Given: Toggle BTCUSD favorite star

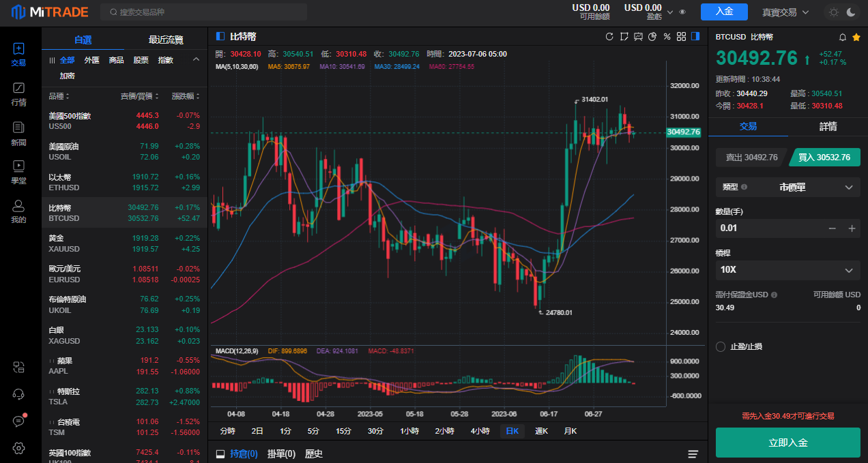Looking at the screenshot, I should click(x=856, y=37).
